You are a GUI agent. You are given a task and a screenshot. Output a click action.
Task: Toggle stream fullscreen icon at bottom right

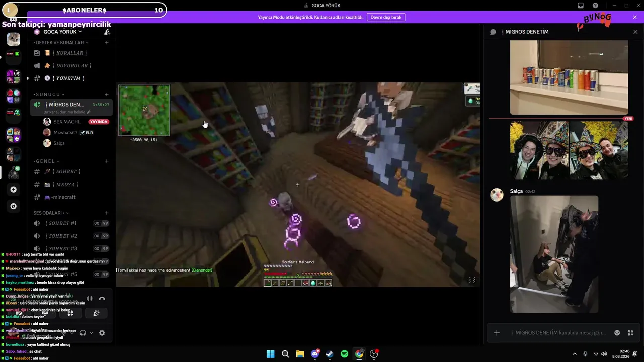pyautogui.click(x=472, y=280)
